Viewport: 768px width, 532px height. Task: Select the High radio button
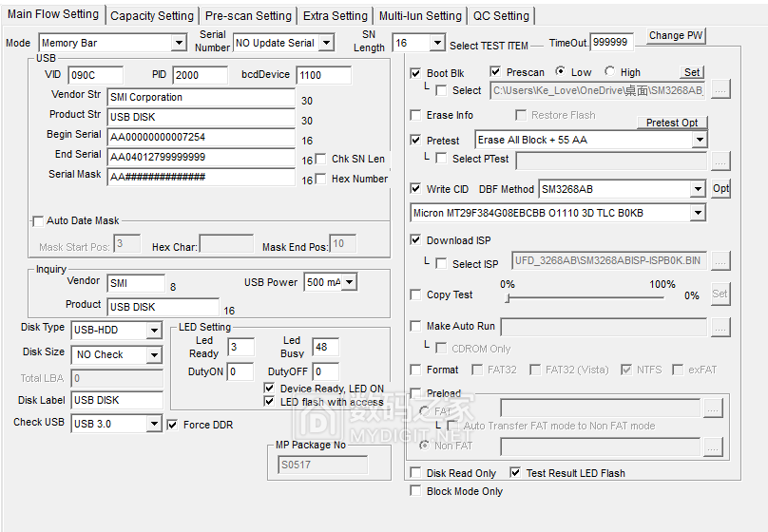coord(609,71)
